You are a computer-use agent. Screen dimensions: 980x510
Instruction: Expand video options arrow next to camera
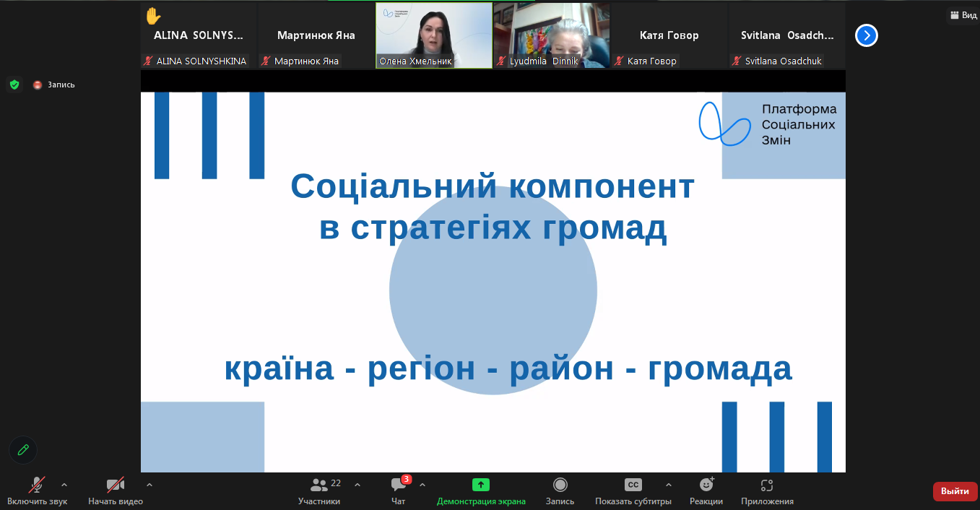point(149,485)
